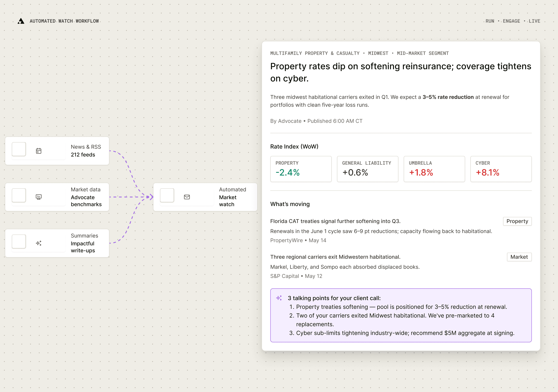Click the 'Renewals in the June 1 cycle' summary line
The width and height of the screenshot is (558, 392).
pyautogui.click(x=381, y=231)
